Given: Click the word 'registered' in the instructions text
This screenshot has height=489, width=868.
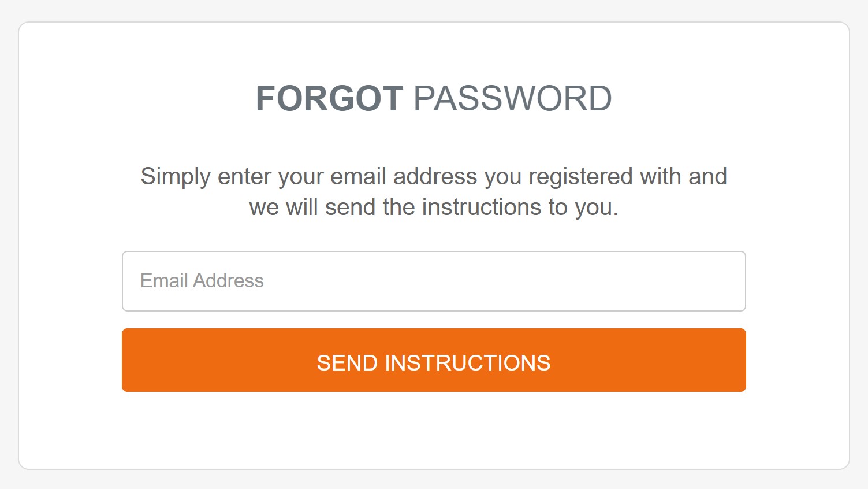Looking at the screenshot, I should [x=580, y=176].
